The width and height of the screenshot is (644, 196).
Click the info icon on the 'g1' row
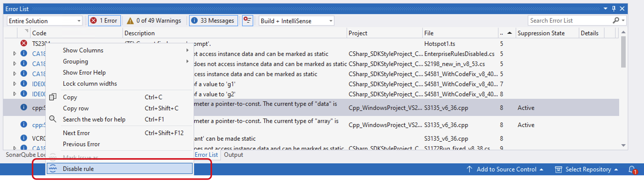[24, 83]
